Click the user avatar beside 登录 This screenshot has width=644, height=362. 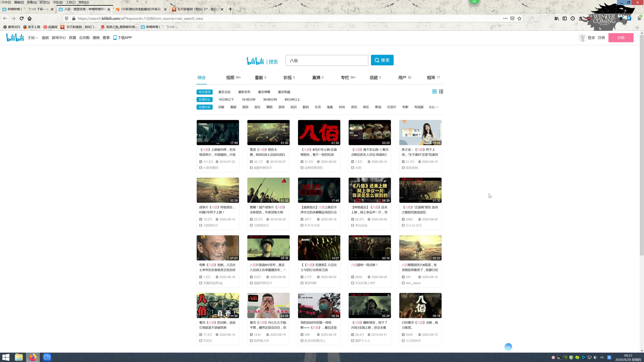pyautogui.click(x=582, y=38)
